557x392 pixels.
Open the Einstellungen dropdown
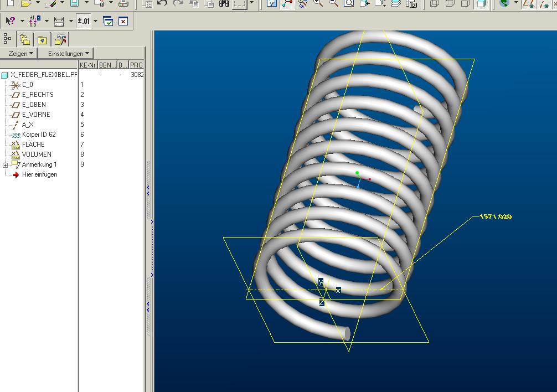(x=66, y=53)
